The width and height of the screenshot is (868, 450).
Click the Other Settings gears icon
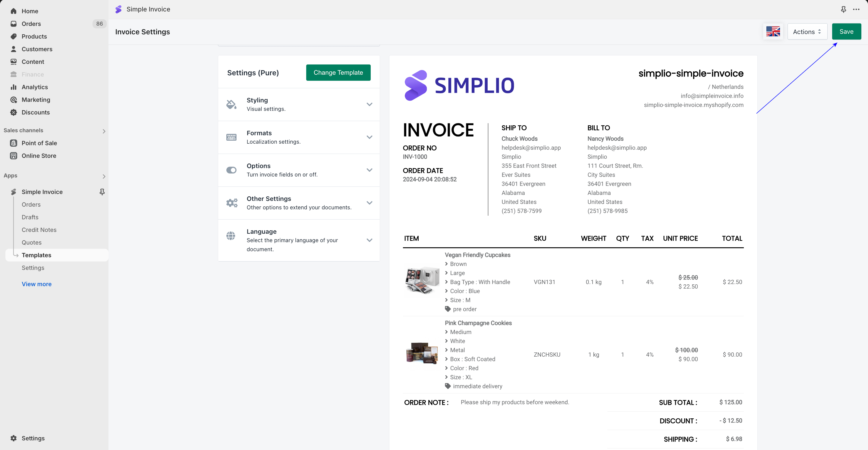click(x=231, y=203)
